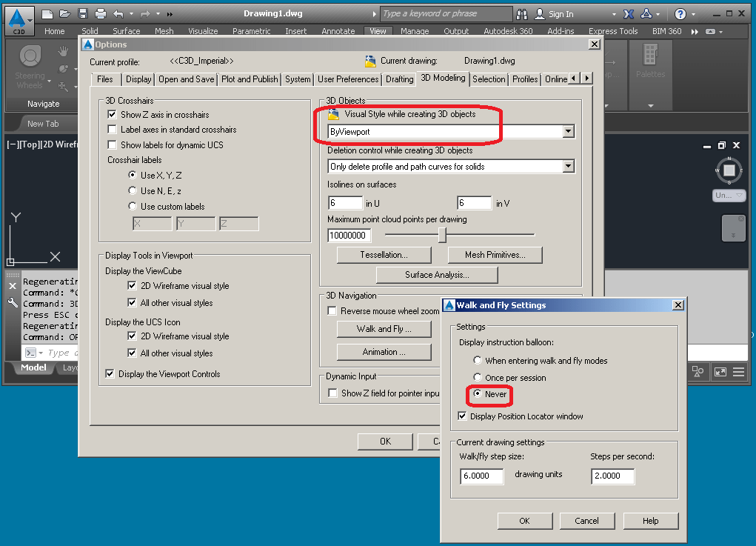Click the Steering Wheels icon in Navigate panel
This screenshot has width=756, height=546.
(x=30, y=56)
